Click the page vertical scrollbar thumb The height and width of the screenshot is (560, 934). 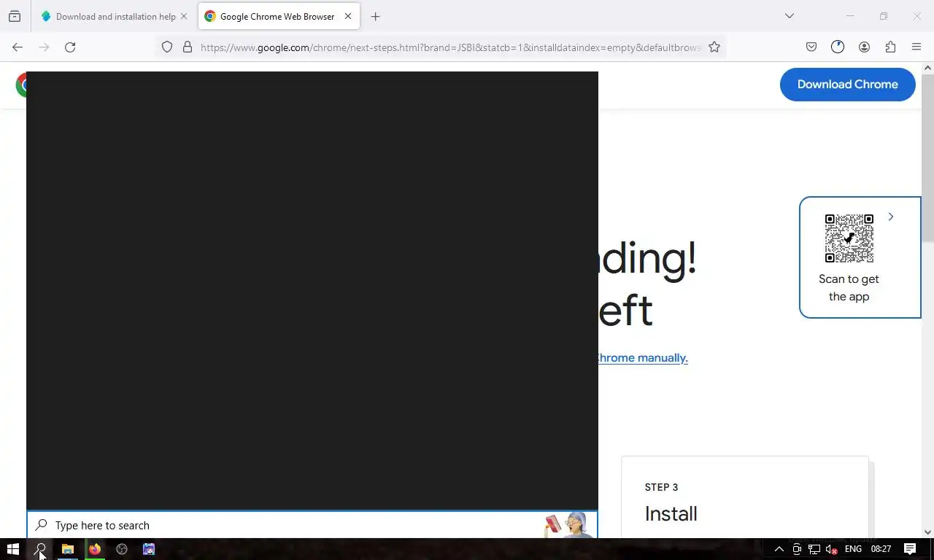click(x=927, y=158)
